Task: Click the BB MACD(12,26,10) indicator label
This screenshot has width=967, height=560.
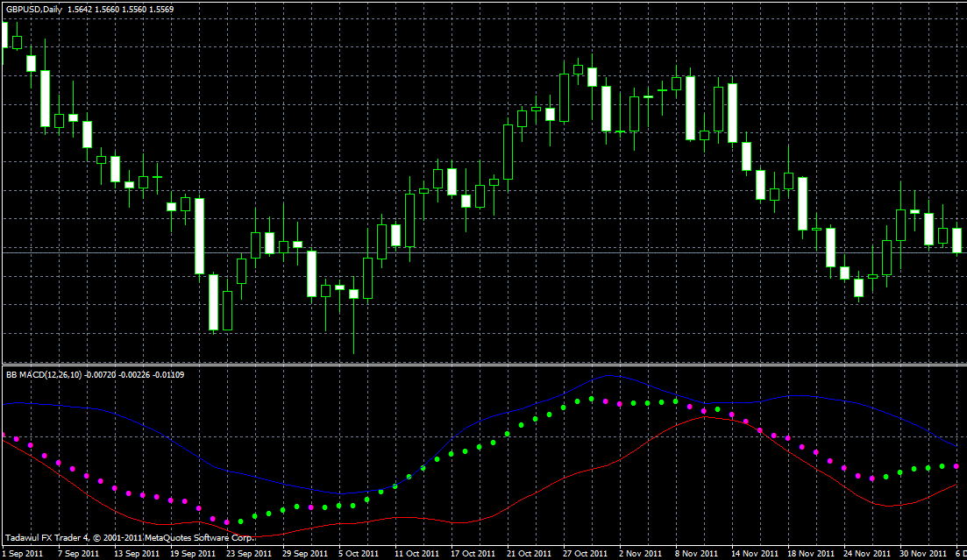Action: pyautogui.click(x=43, y=374)
